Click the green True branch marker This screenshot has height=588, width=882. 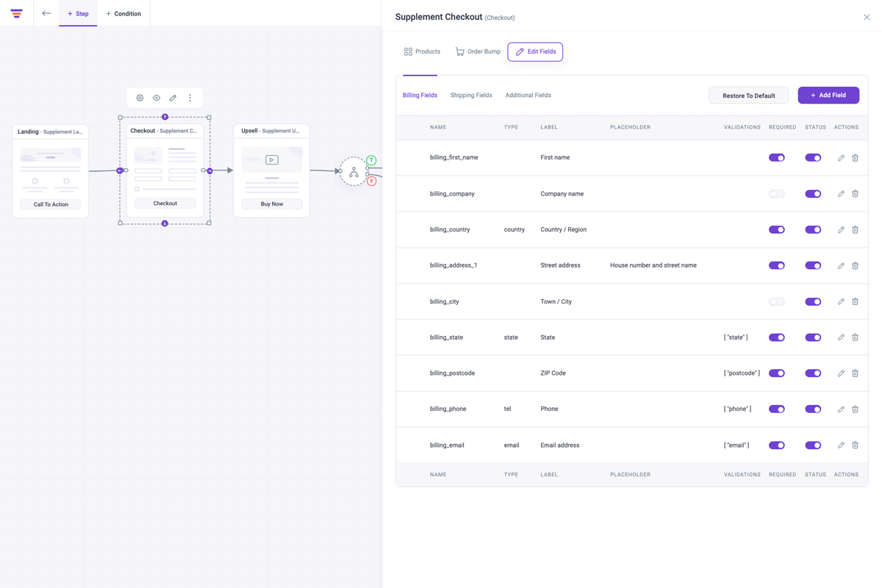tap(372, 160)
